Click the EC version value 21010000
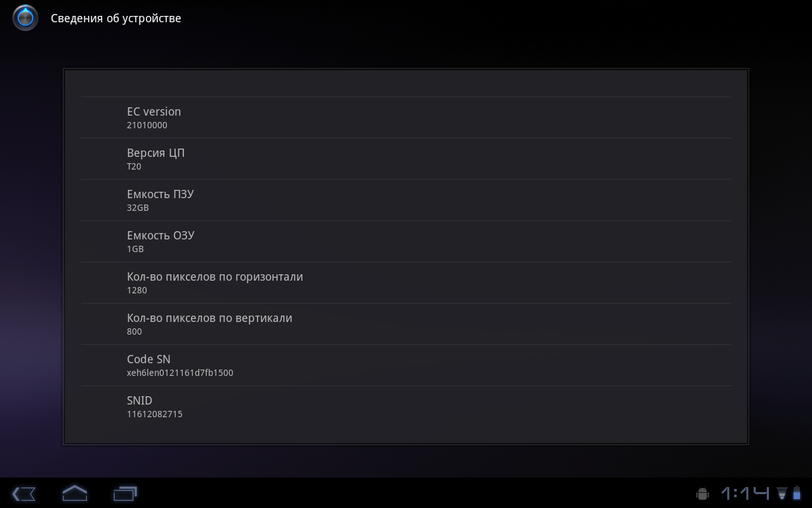Viewport: 812px width, 508px height. [147, 125]
